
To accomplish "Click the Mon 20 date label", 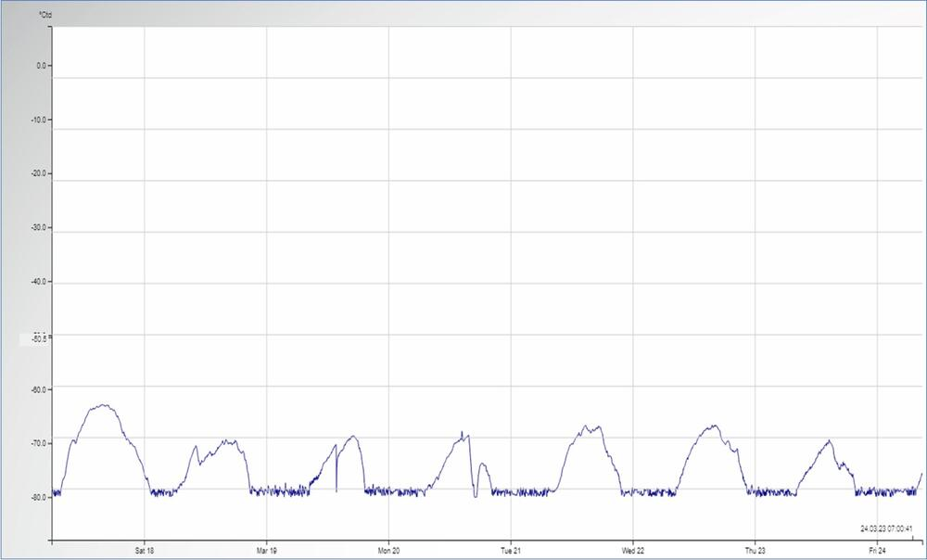I will pyautogui.click(x=388, y=551).
